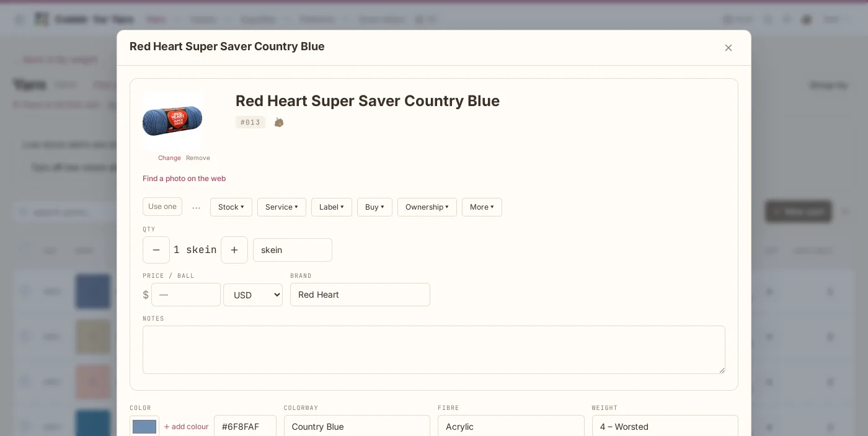
Task: Click the 1 skein quantity value
Action: (195, 250)
